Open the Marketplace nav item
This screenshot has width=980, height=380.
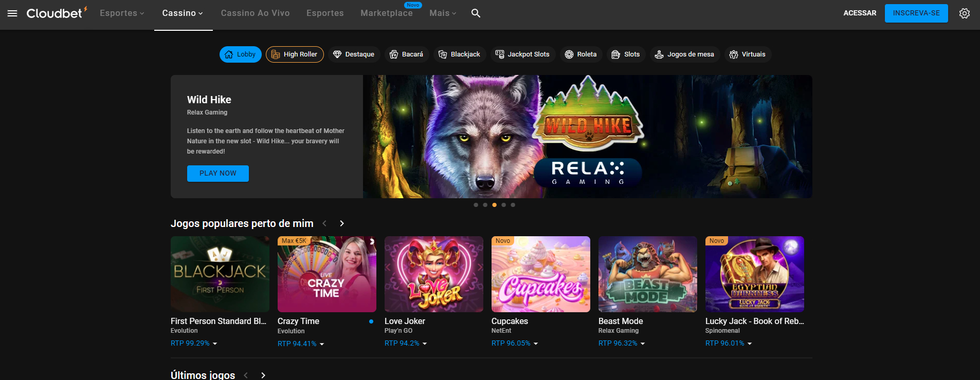point(387,13)
